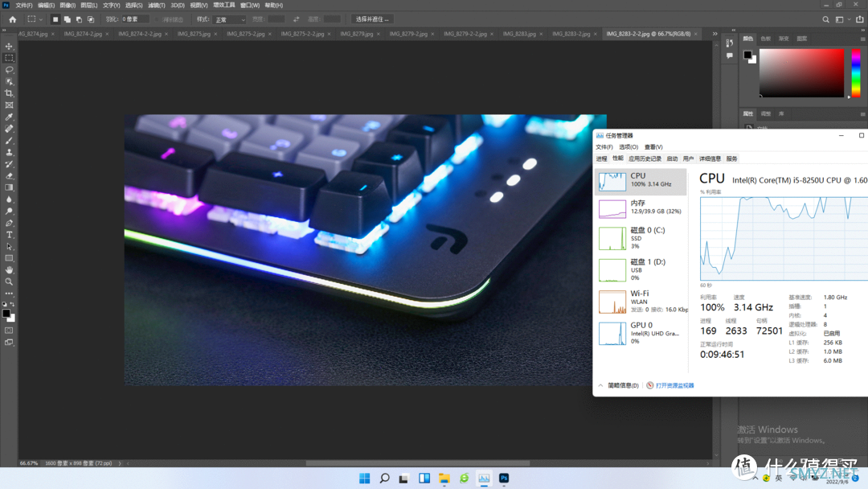Show hidden document tabs overflow arrows
This screenshot has height=489, width=868.
click(714, 34)
